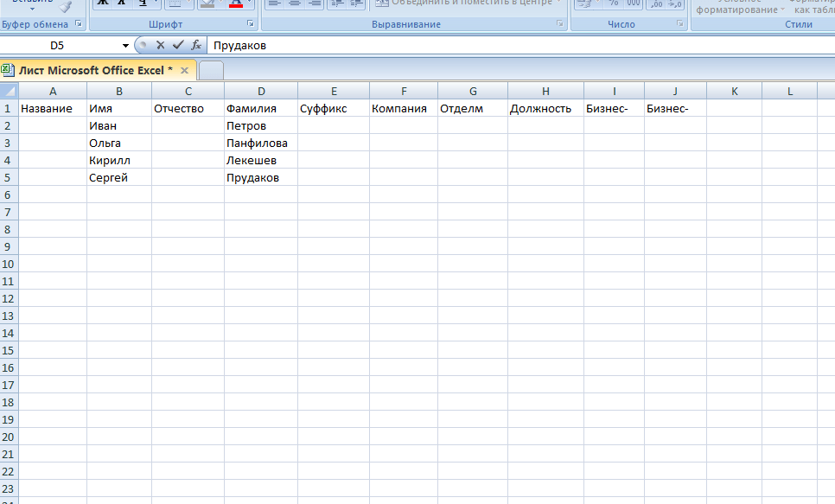Select the cell containing Иван
The image size is (835, 504).
pyautogui.click(x=119, y=125)
